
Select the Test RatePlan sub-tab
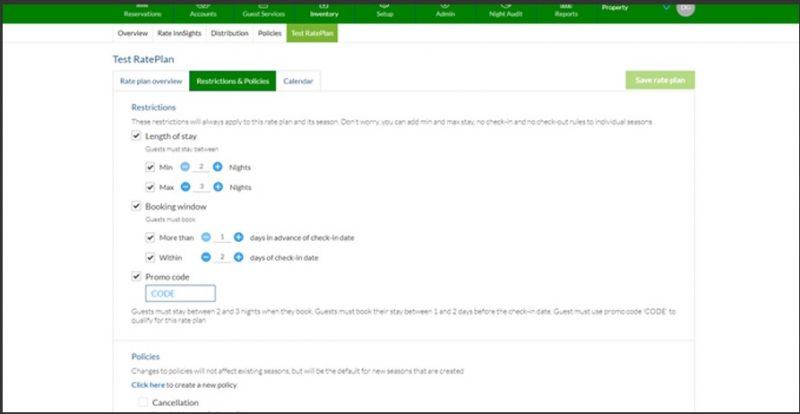pos(312,33)
